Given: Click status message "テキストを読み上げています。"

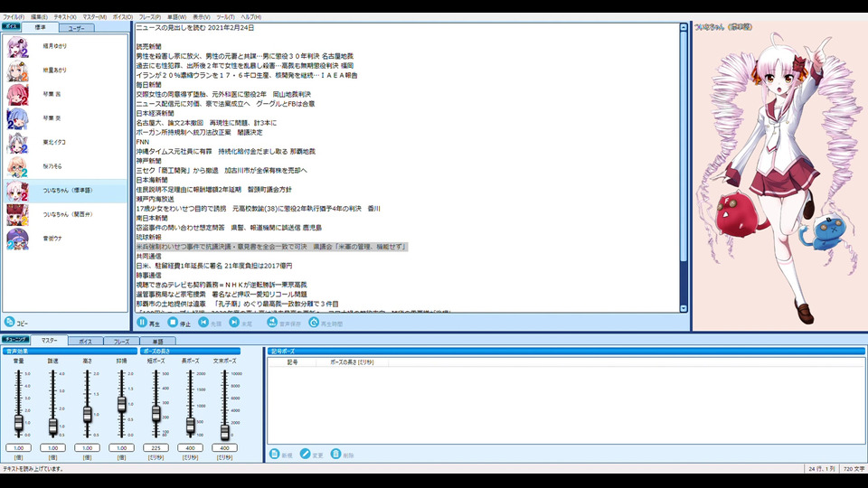Looking at the screenshot, I should (33, 469).
